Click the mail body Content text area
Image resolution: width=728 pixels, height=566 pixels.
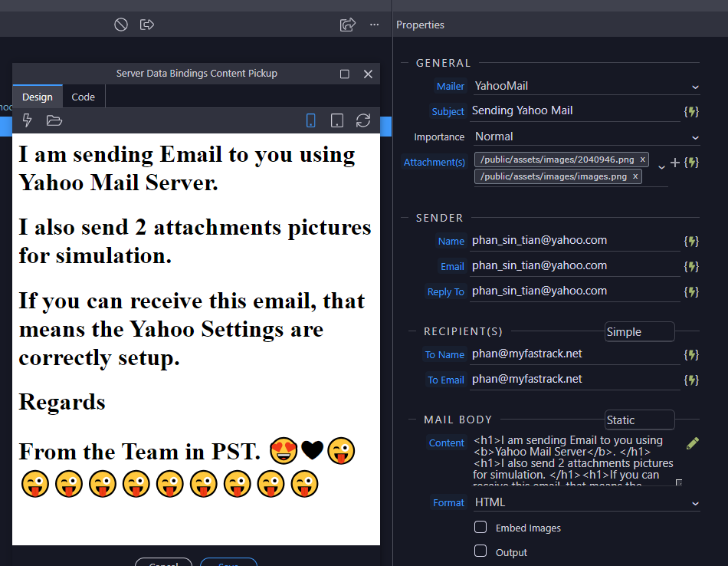[x=576, y=460]
